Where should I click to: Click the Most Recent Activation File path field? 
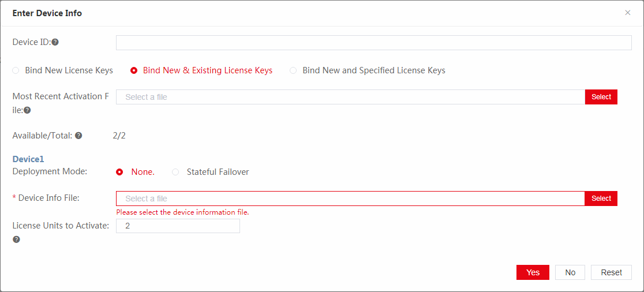tap(350, 97)
